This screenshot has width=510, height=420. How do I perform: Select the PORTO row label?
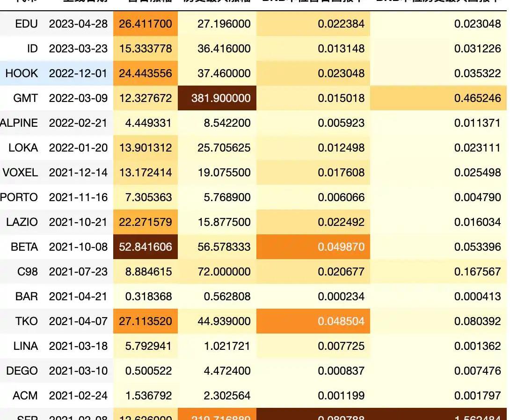pyautogui.click(x=19, y=197)
